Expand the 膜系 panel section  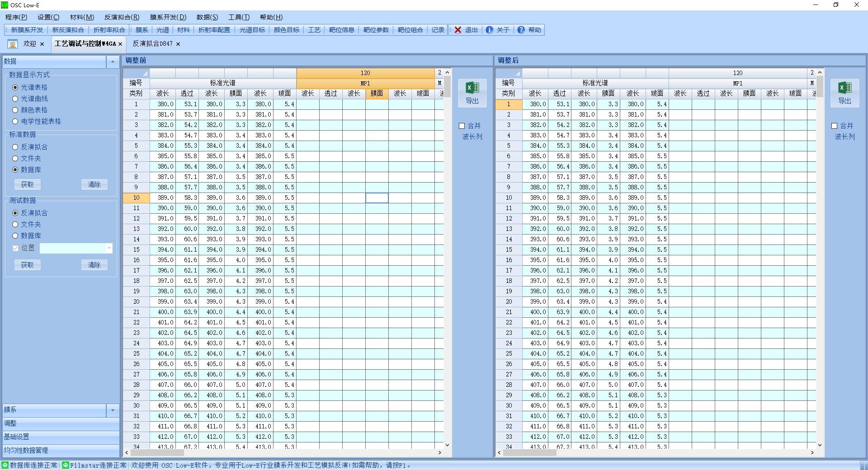[113, 410]
